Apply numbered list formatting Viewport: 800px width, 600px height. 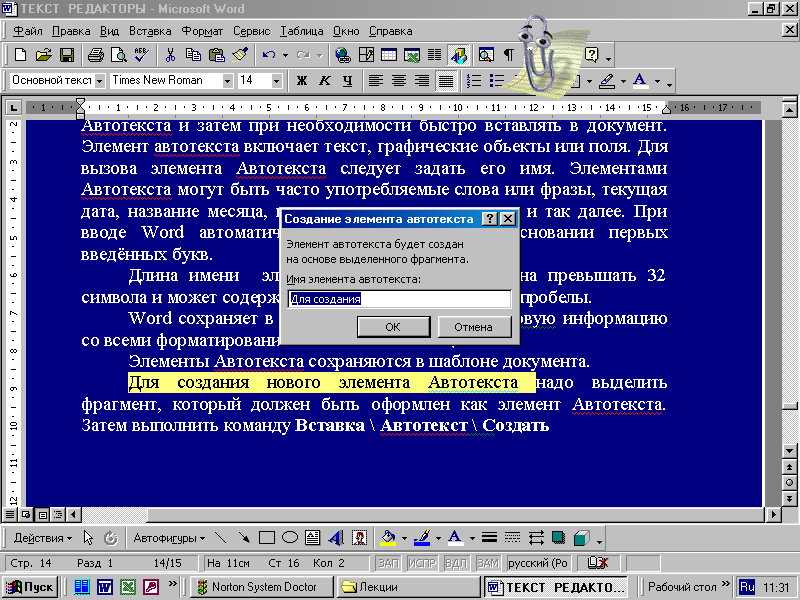point(474,81)
